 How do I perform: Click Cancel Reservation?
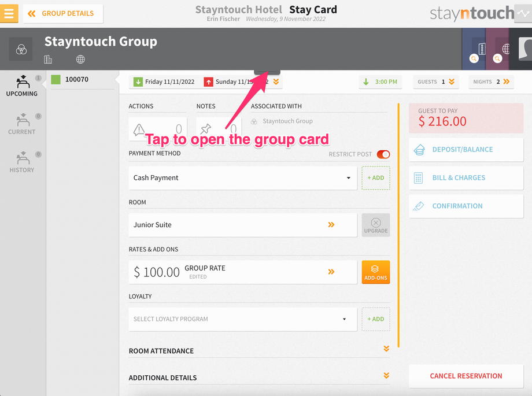point(466,376)
